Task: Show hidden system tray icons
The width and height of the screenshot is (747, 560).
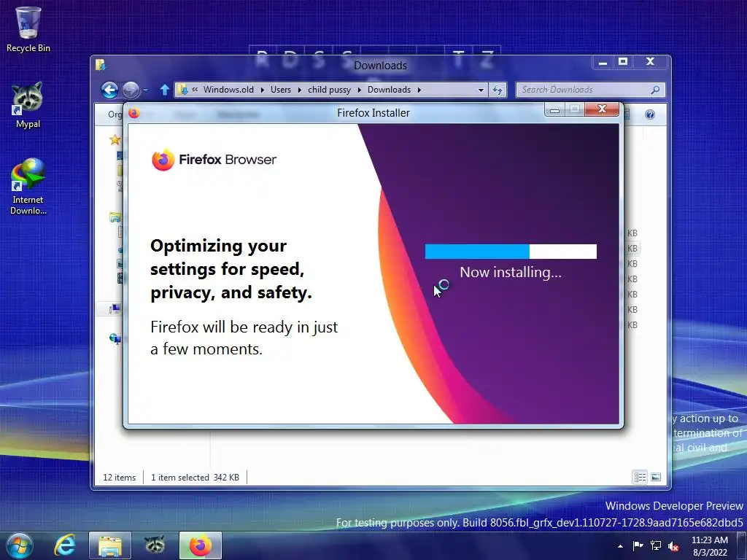Action: (x=620, y=546)
